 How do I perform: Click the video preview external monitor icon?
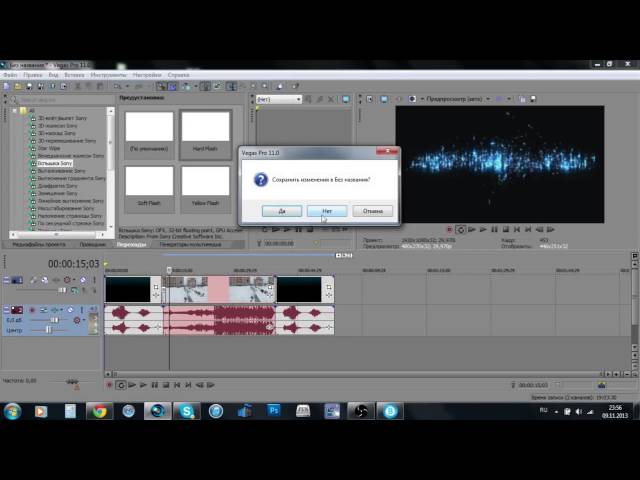click(384, 99)
